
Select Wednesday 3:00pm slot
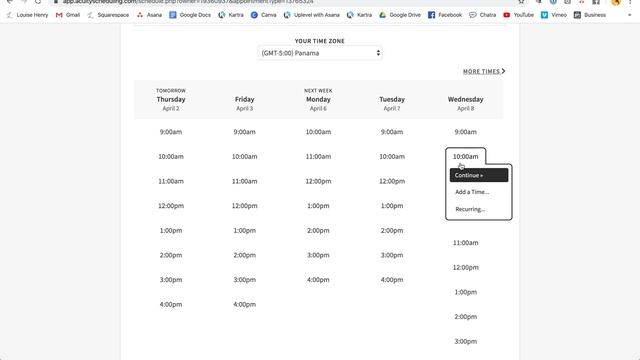pyautogui.click(x=465, y=341)
